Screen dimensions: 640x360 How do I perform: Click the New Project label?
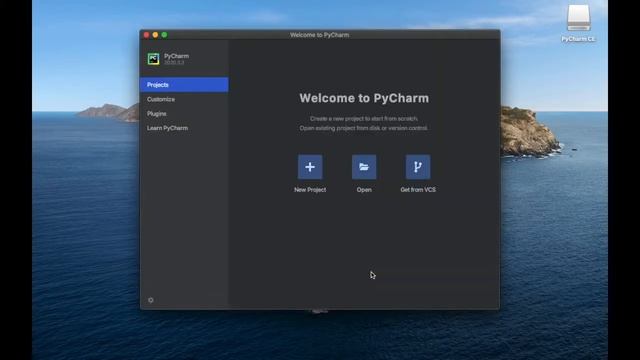point(310,190)
